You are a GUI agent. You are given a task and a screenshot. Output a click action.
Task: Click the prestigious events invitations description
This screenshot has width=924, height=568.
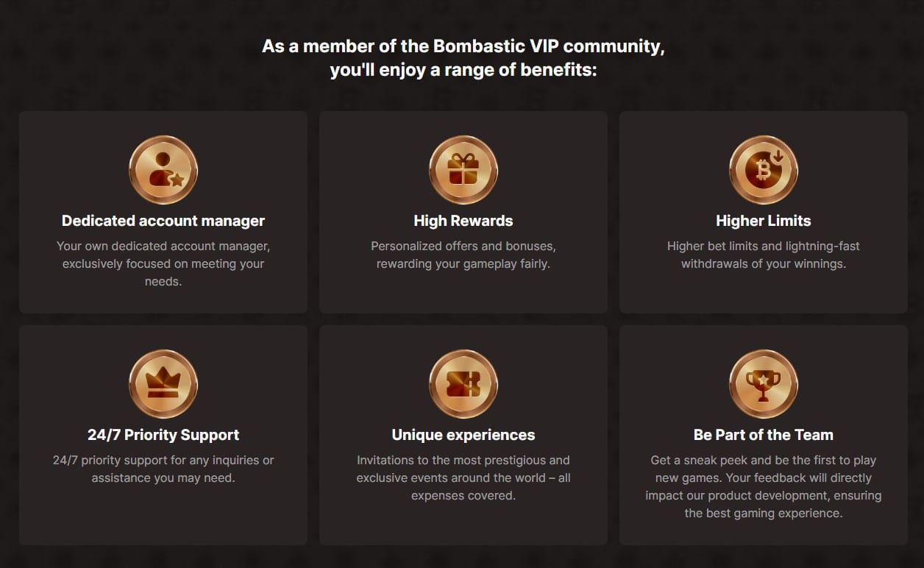point(463,478)
